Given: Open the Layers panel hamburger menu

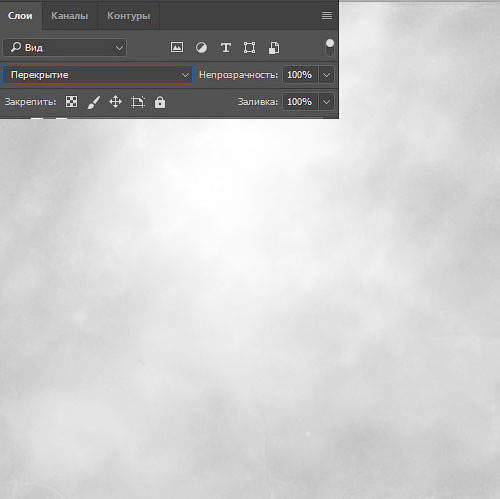Looking at the screenshot, I should point(327,15).
